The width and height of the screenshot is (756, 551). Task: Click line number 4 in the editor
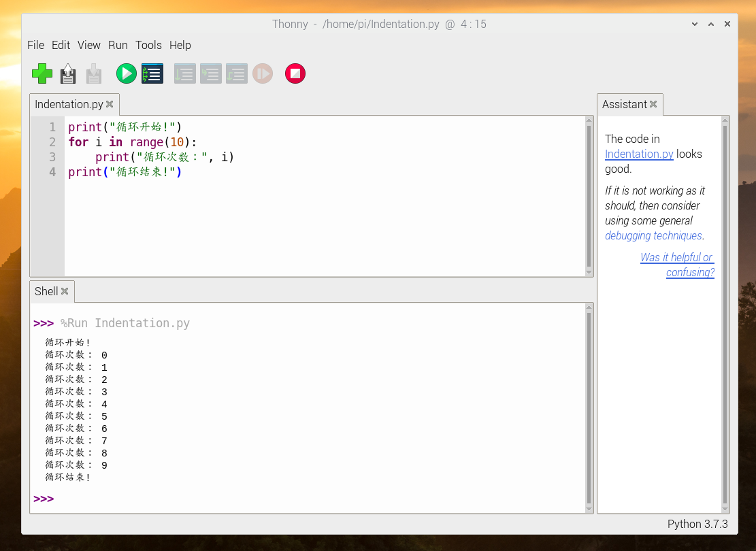pos(52,172)
